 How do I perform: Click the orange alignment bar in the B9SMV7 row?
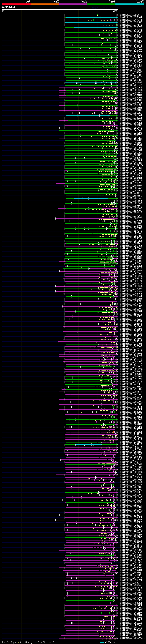point(61,520)
